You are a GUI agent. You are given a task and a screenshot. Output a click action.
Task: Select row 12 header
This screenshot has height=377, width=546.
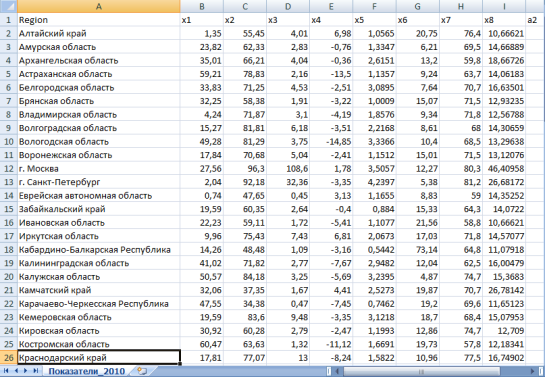pyautogui.click(x=8, y=168)
